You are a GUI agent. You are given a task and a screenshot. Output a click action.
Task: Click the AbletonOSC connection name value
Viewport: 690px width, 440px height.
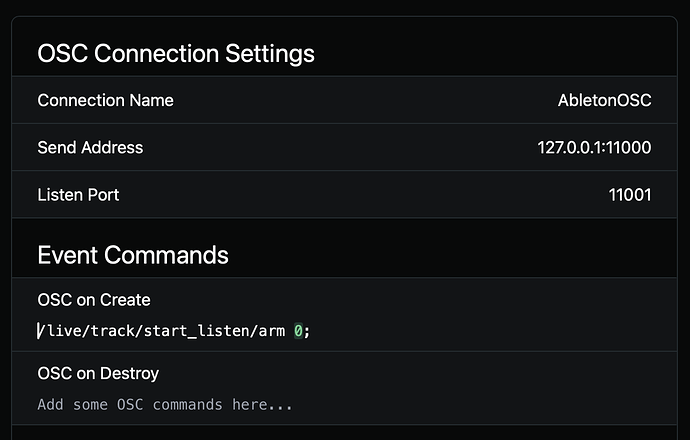[604, 100]
